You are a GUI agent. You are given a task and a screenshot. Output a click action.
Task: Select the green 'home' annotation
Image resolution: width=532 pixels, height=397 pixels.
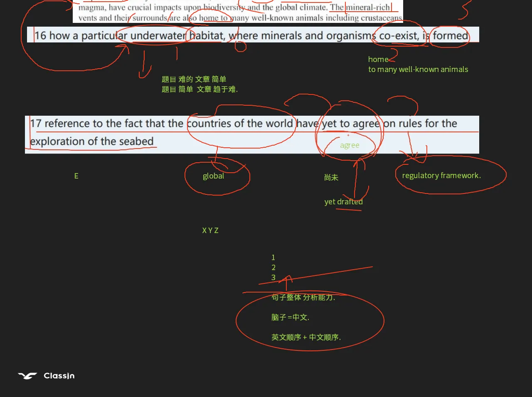[x=378, y=60]
